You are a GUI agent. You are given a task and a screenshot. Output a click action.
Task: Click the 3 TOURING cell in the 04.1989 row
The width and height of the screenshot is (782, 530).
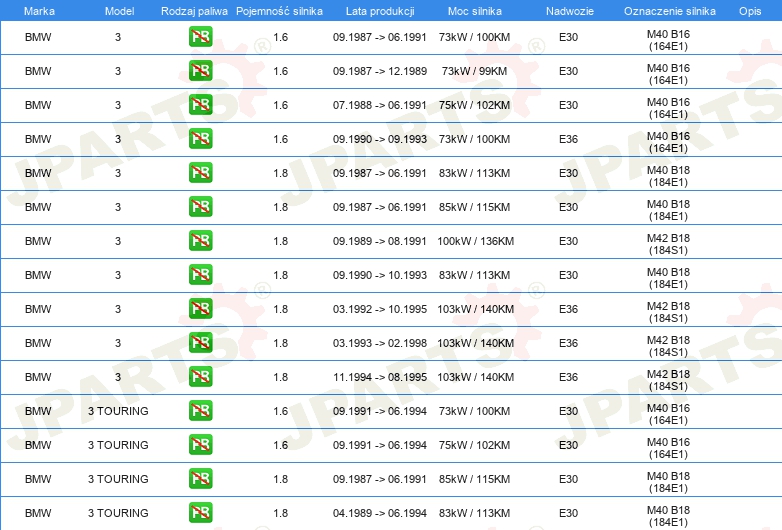click(118, 513)
